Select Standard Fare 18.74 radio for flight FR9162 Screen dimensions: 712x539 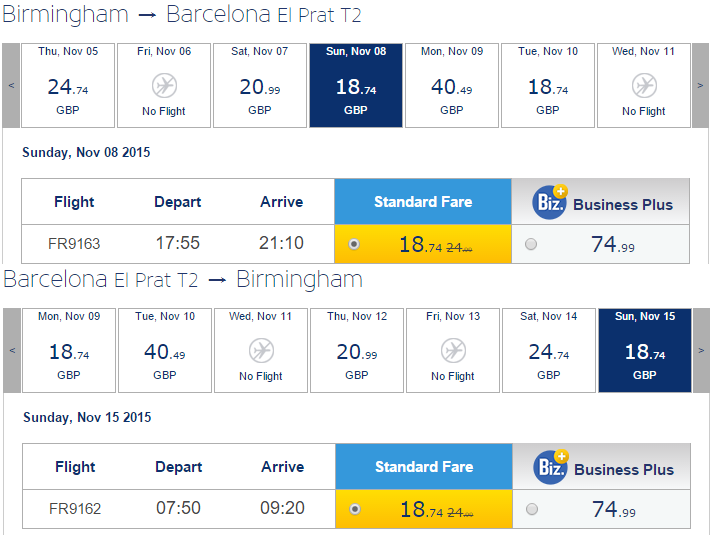click(x=355, y=509)
